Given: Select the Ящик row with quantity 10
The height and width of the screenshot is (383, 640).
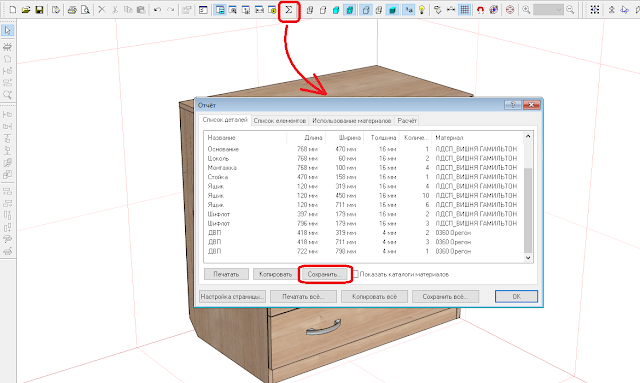Looking at the screenshot, I should pos(363,196).
